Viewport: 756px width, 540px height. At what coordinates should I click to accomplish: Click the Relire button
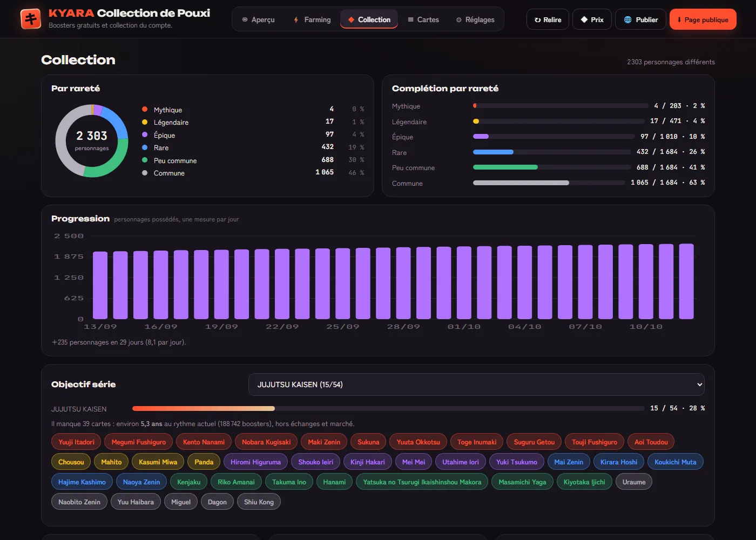coord(548,19)
